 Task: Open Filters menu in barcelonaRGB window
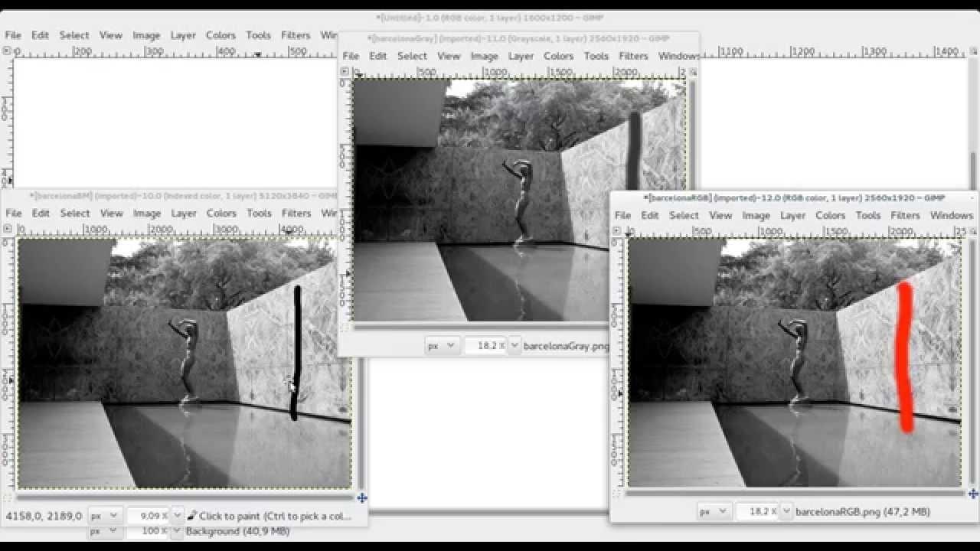[905, 216]
